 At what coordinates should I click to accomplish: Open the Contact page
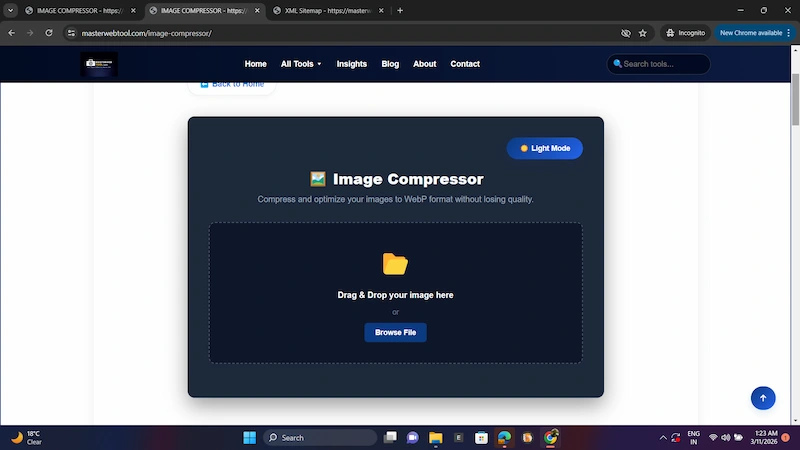pyautogui.click(x=465, y=64)
